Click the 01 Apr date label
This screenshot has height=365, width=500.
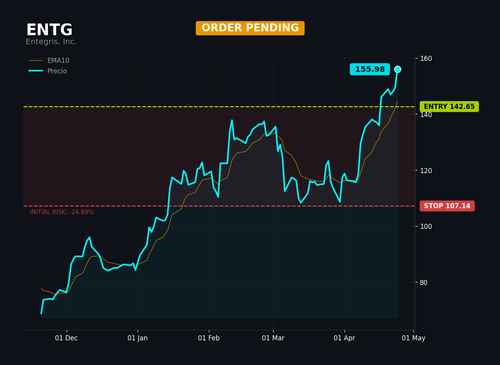coord(344,338)
